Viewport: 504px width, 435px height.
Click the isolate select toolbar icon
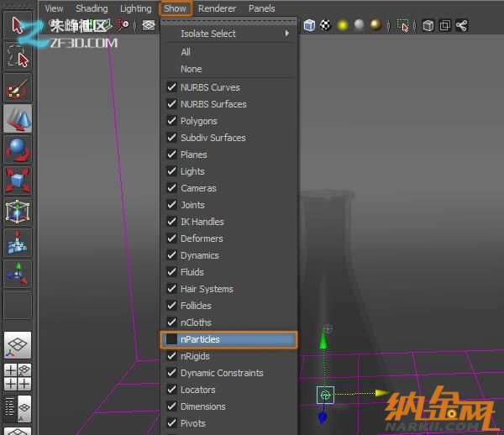click(x=402, y=25)
